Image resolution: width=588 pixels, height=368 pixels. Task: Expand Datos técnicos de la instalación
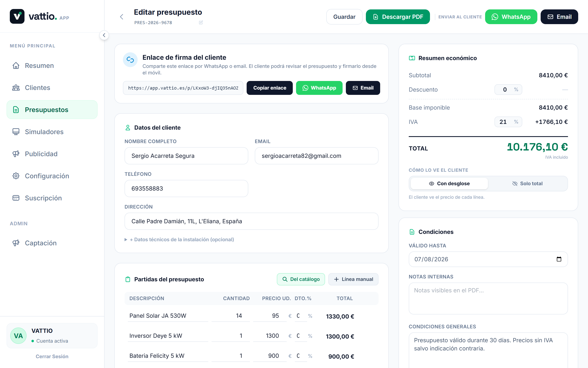click(x=179, y=239)
